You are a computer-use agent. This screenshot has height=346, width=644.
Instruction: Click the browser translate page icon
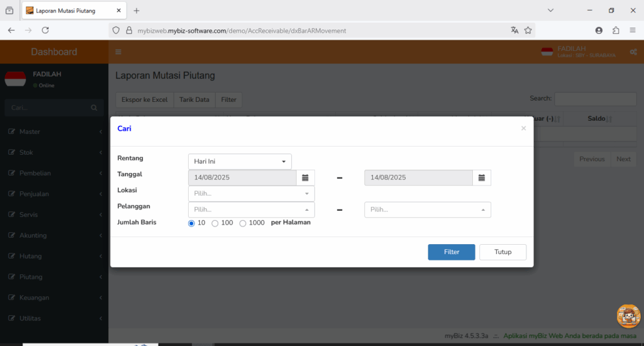514,30
